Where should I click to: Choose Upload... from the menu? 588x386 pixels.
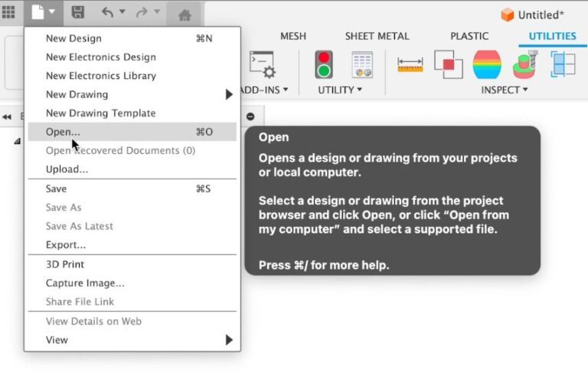[x=132, y=169]
